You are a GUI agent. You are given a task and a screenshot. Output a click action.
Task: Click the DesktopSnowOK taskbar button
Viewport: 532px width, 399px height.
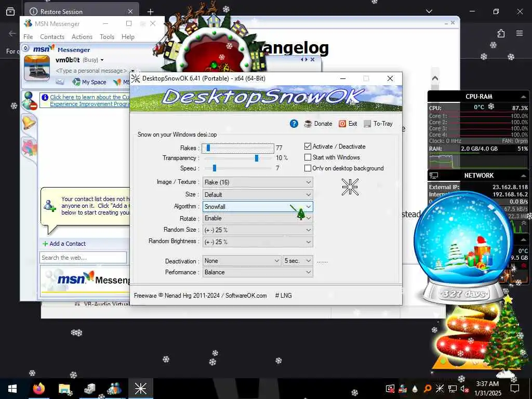coord(140,389)
